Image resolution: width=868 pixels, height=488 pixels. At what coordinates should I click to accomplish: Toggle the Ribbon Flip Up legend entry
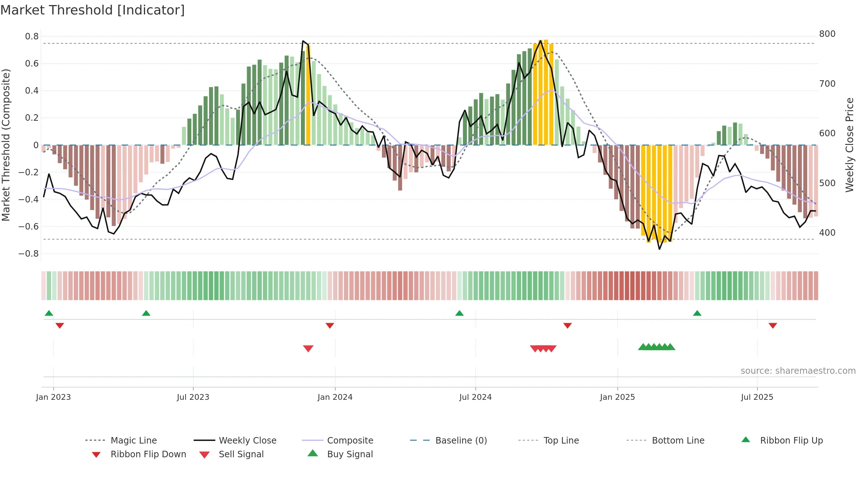(x=782, y=440)
